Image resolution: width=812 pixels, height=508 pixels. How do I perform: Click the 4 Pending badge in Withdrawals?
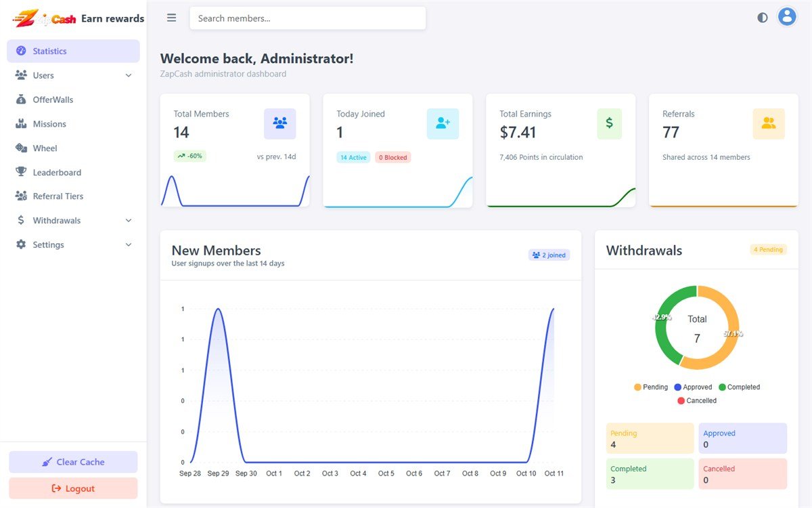[x=768, y=249]
